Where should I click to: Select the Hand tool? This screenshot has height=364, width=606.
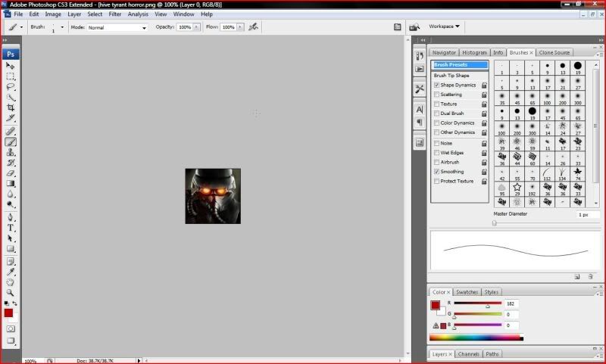coord(11,282)
